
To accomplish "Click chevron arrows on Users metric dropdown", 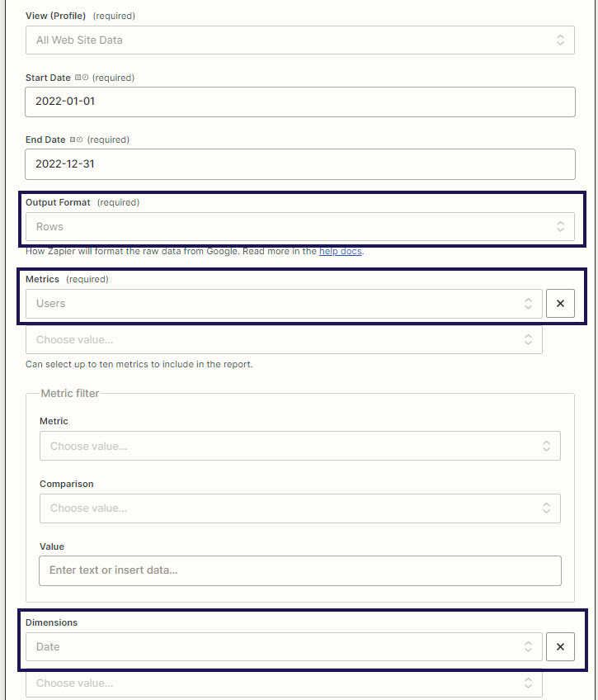I will (528, 304).
